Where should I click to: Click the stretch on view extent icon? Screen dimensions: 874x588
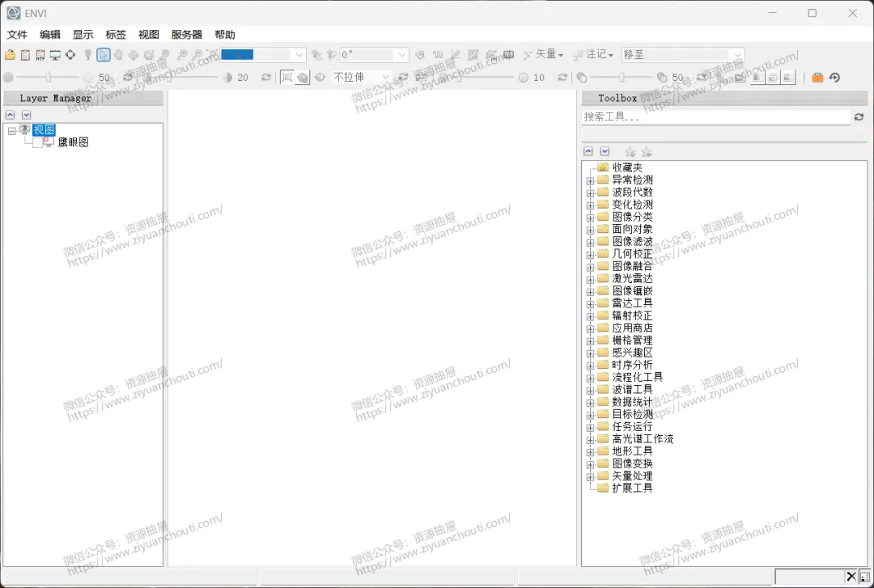pos(303,78)
